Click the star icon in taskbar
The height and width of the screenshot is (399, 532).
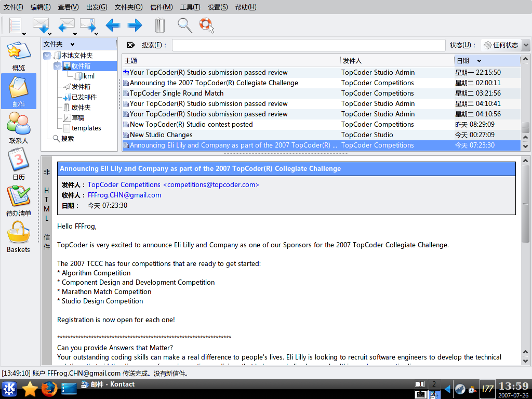[30, 389]
